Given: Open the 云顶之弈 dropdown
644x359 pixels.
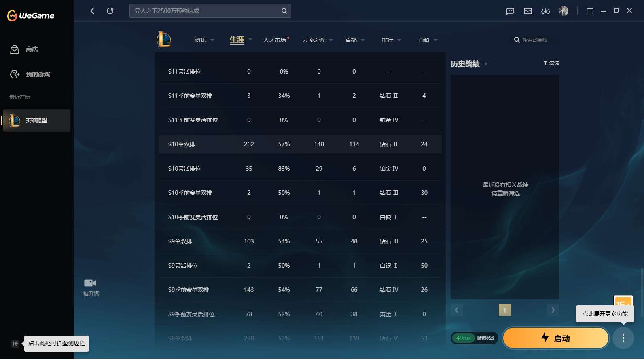Looking at the screenshot, I should [x=318, y=40].
